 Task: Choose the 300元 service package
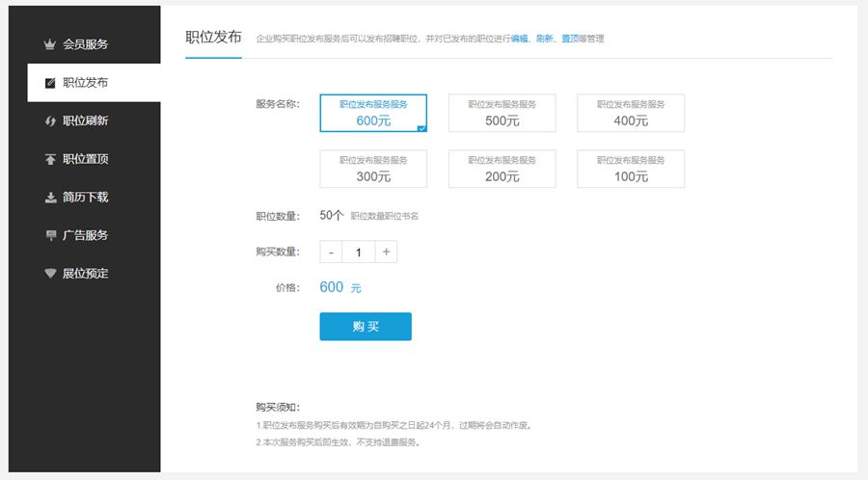coord(373,169)
